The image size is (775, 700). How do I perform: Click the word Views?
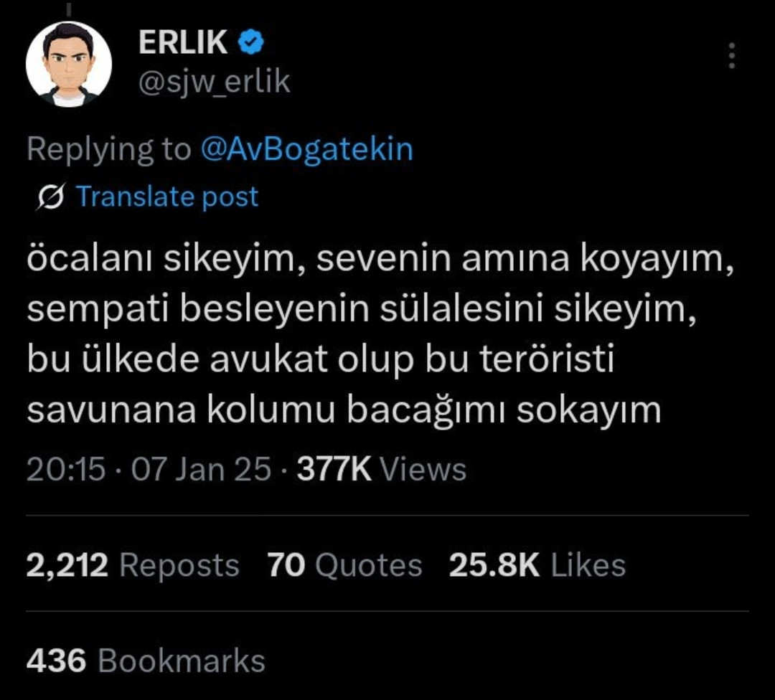click(423, 470)
